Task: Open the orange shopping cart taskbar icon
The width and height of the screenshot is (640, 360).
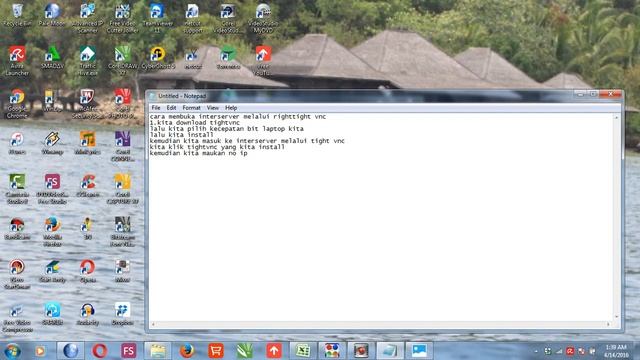Action: coord(216,351)
